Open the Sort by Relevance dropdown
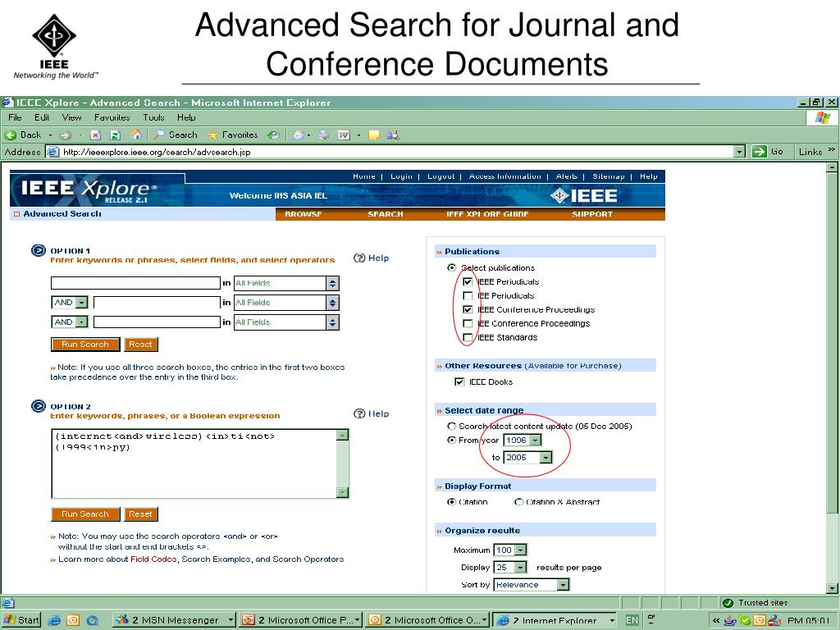The width and height of the screenshot is (840, 630). coord(532,584)
